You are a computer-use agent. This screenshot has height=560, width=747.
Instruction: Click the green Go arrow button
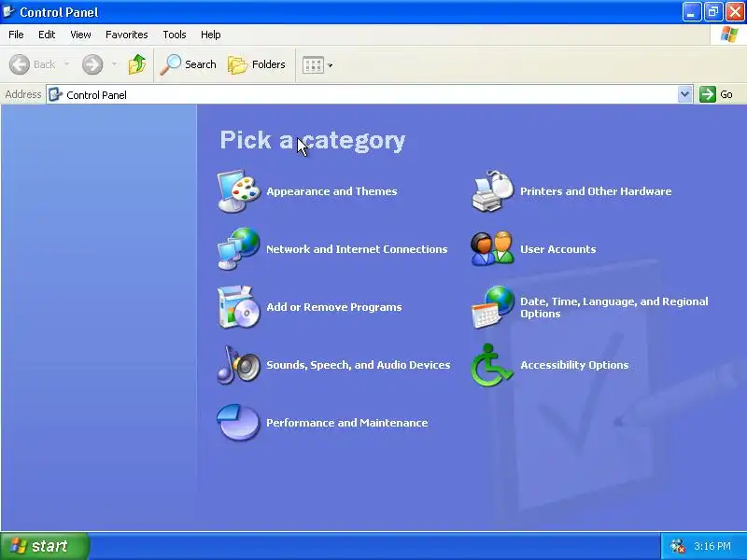pyautogui.click(x=708, y=94)
